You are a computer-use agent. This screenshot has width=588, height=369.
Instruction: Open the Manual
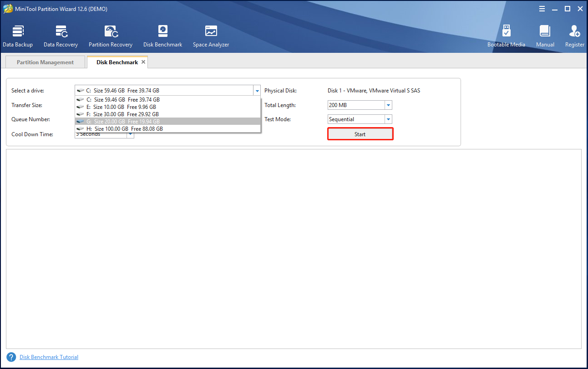[545, 36]
